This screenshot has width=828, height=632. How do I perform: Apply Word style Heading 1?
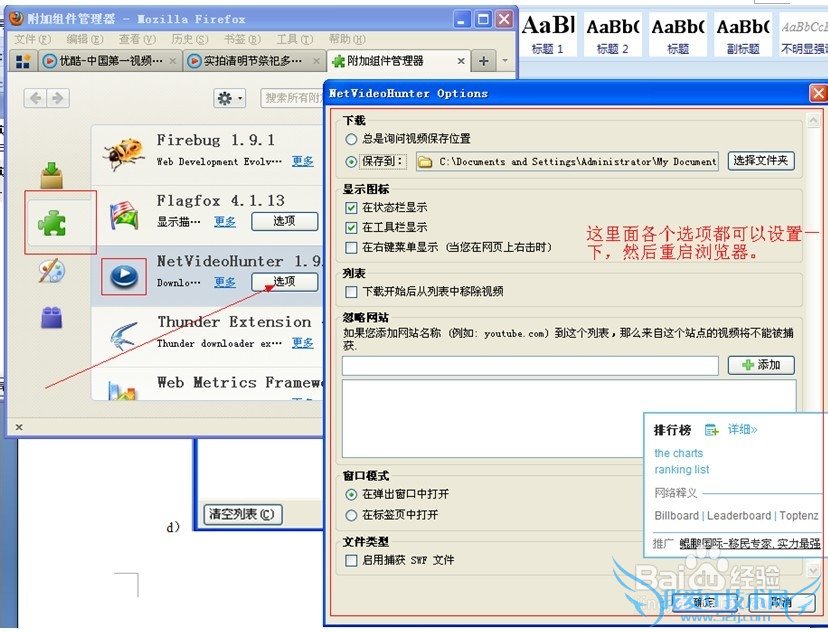pos(547,34)
